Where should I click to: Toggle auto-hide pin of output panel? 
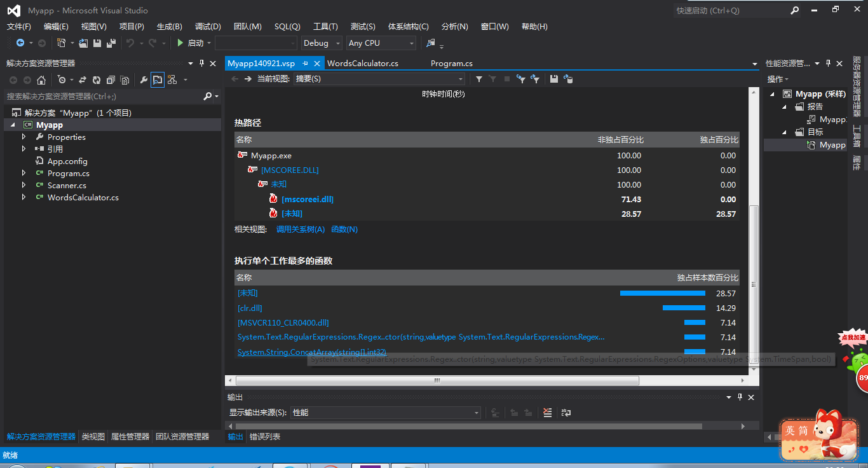pos(740,397)
